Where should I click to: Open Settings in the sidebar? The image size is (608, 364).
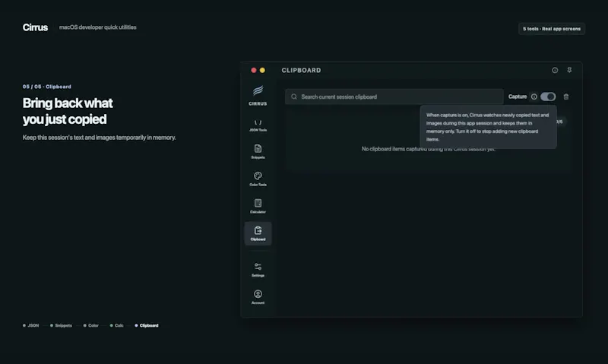tap(258, 270)
